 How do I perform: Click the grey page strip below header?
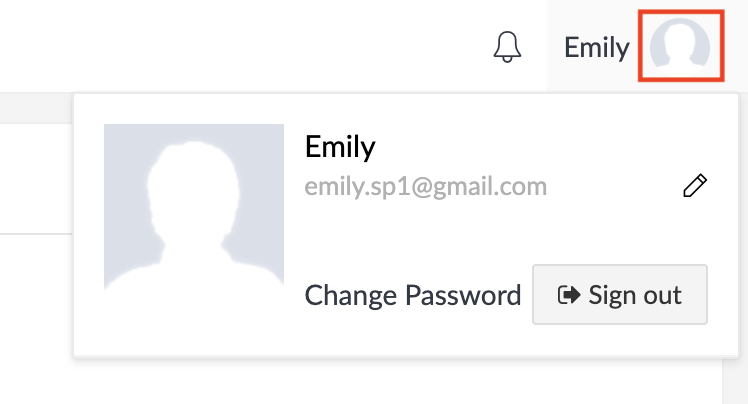tap(36, 108)
